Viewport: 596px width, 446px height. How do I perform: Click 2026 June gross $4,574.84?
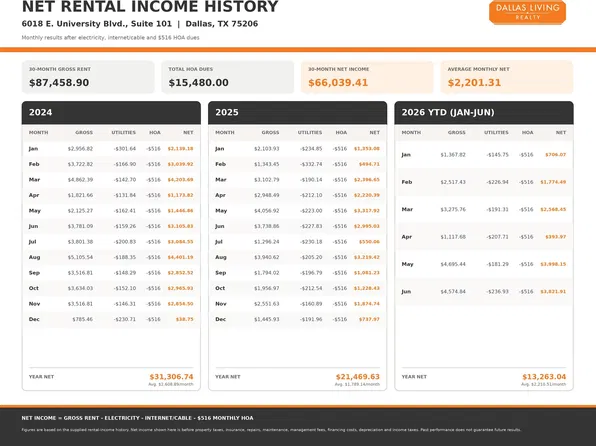[x=453, y=292]
